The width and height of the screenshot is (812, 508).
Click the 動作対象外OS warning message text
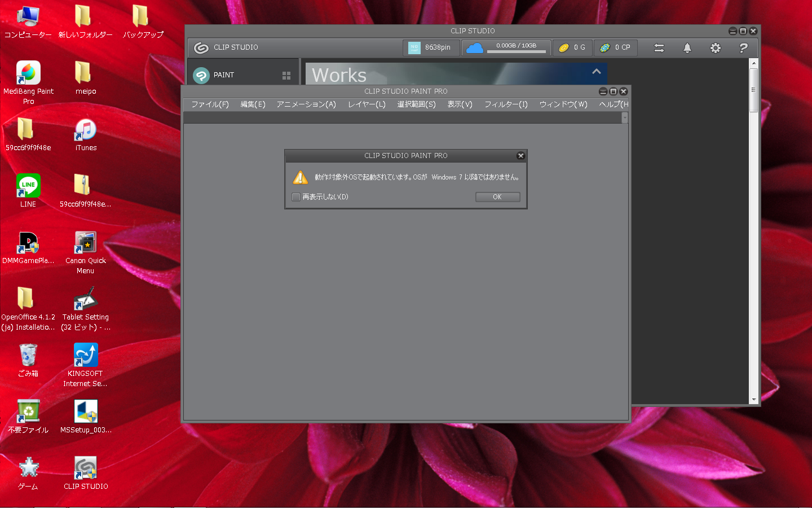click(417, 177)
